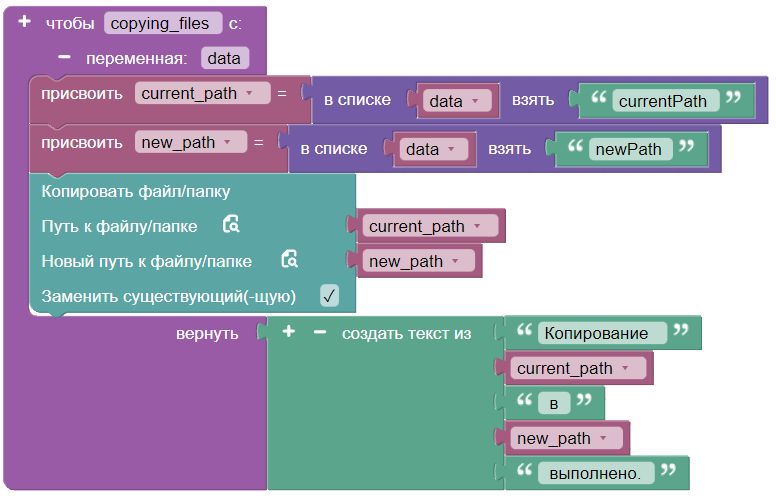Remove parameter with minus before переменная
Screen dimensions: 776x500
click(64, 57)
